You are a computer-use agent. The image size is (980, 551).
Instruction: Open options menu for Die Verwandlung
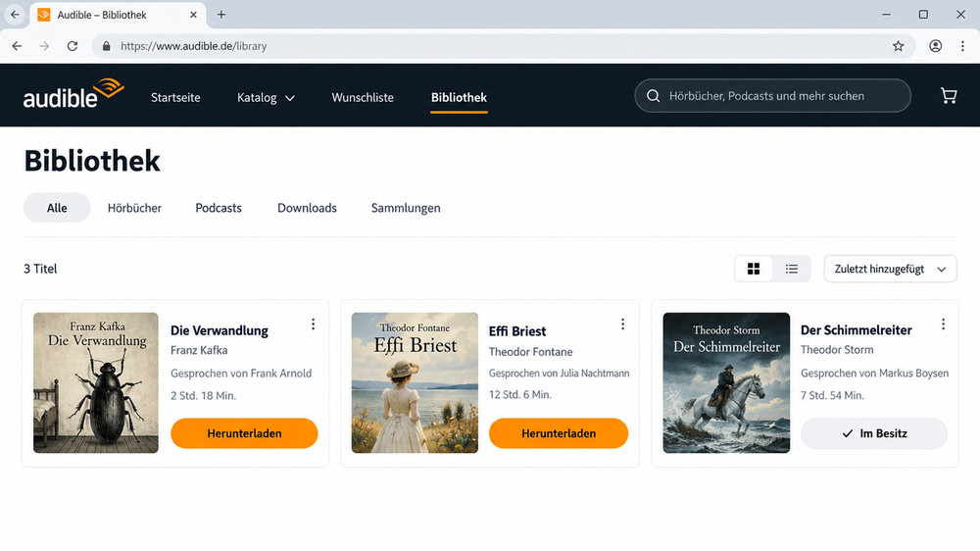click(x=314, y=324)
